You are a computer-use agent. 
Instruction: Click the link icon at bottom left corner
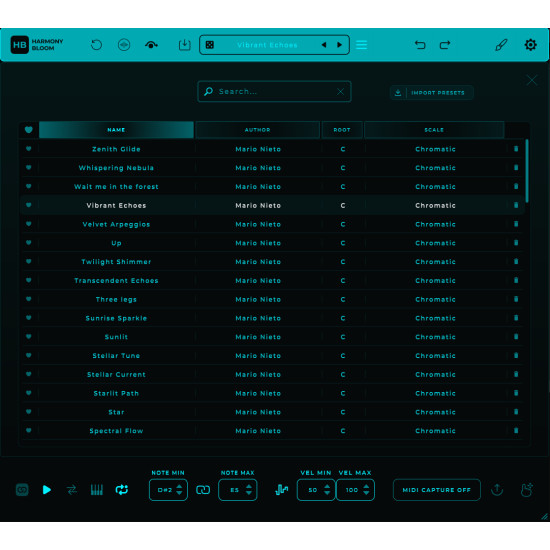pyautogui.click(x=22, y=490)
